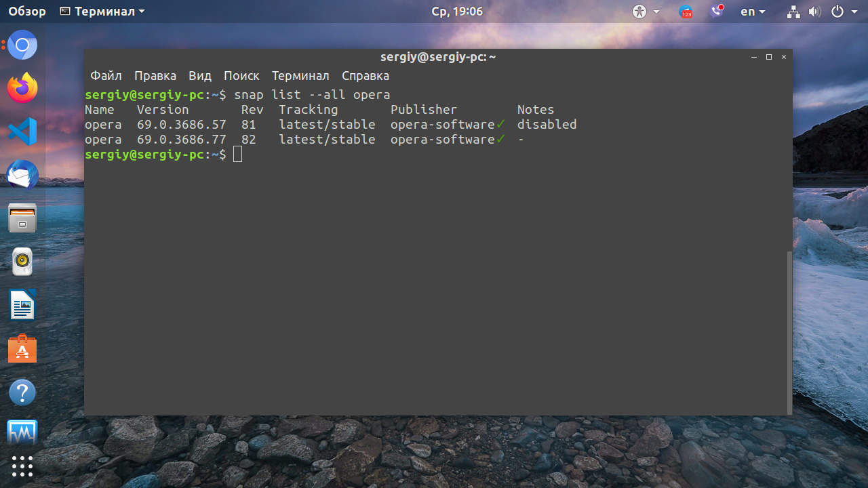Close the terminal window
Viewport: 868px width, 488px height.
[x=784, y=58]
